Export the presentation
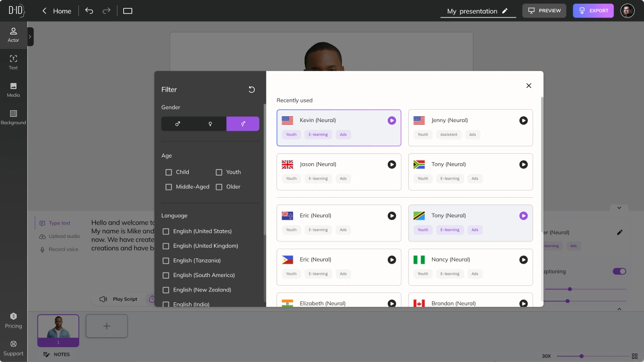Viewport: 644px width, 362px height. click(x=593, y=11)
